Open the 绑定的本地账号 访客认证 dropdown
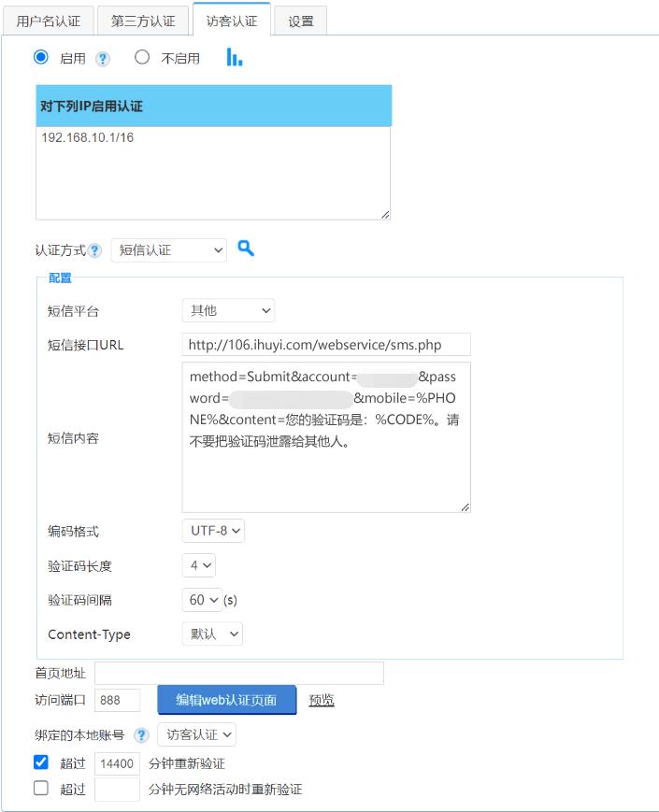Screen dimensions: 659x812 197,734
